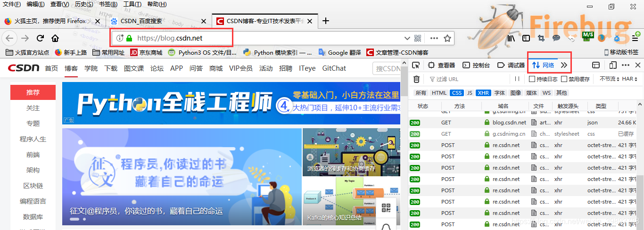Switch to responsive design mode icon
This screenshot has height=230, width=644.
(x=613, y=65)
